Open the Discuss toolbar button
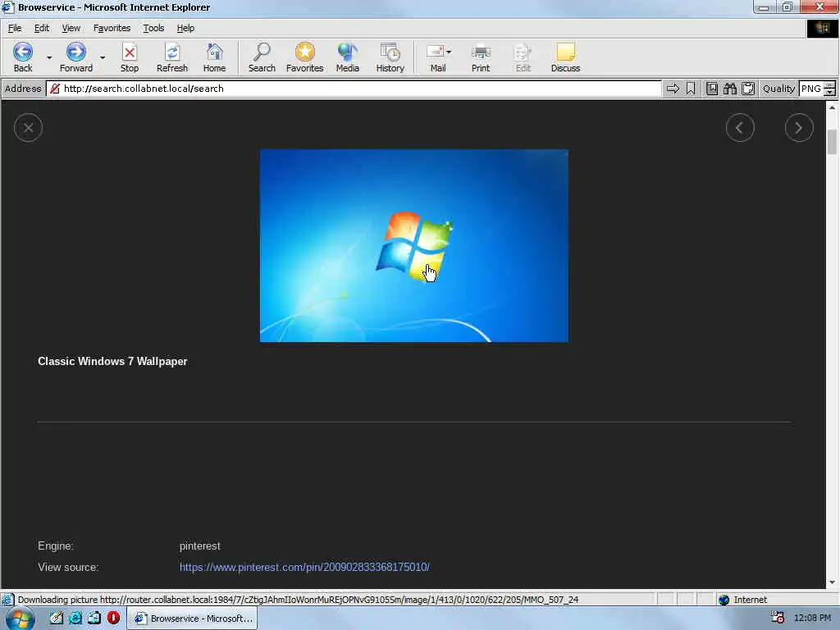The height and width of the screenshot is (630, 840). 565,57
